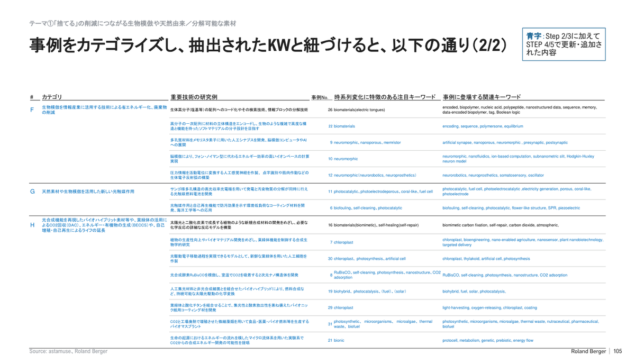
Task: Click case 29 keyword 'chloroplast'
Action: tap(343, 307)
